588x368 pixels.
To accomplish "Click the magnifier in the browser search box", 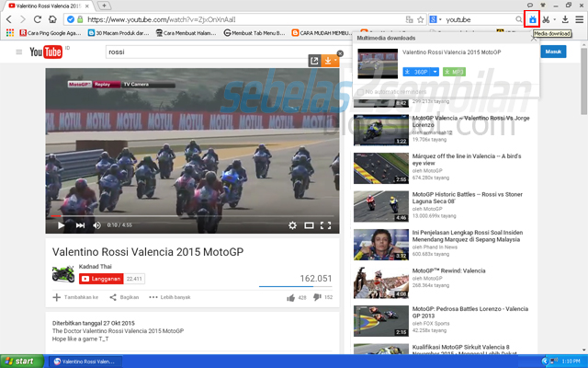I will (518, 19).
